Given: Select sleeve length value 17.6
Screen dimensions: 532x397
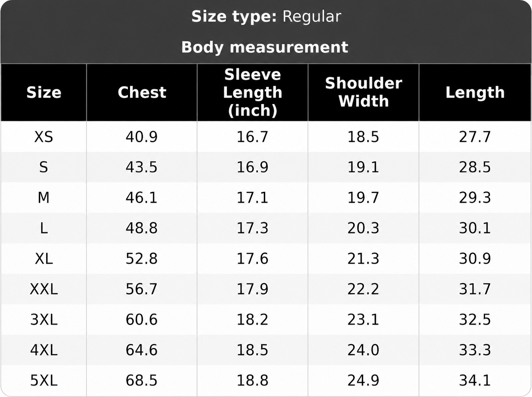Looking at the screenshot, I should tap(252, 258).
